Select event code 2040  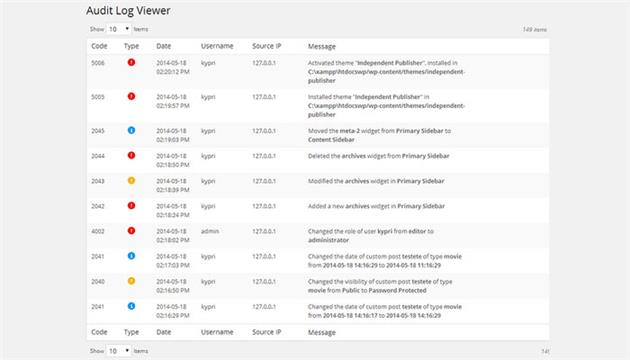pos(98,282)
